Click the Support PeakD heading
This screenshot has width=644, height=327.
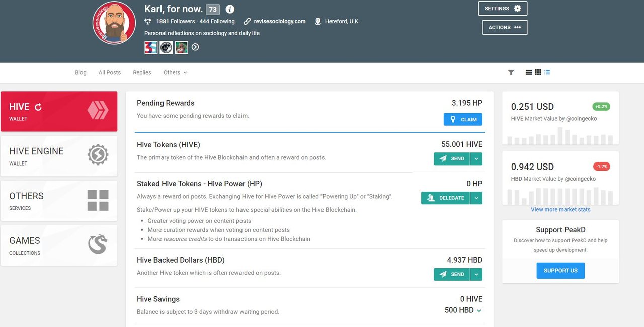pos(560,230)
